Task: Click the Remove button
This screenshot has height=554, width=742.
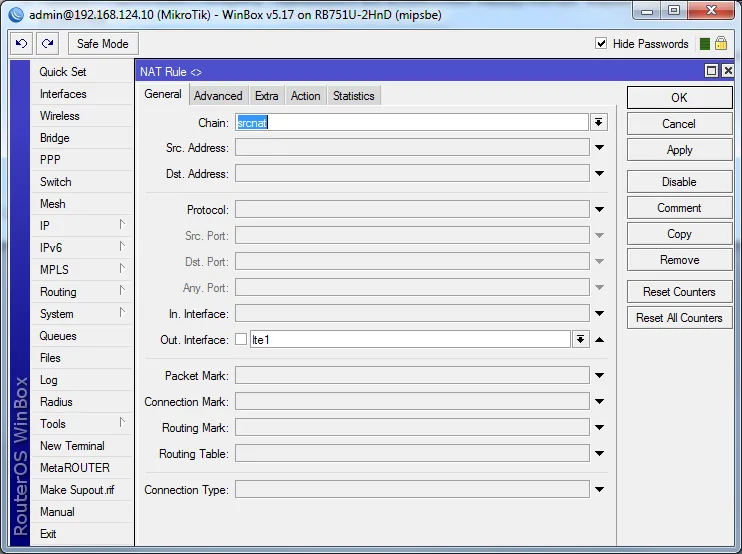Action: (680, 260)
